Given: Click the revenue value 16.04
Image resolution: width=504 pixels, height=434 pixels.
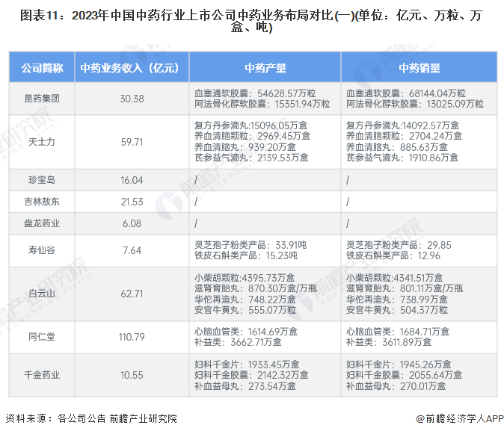Looking at the screenshot, I should [x=132, y=180].
